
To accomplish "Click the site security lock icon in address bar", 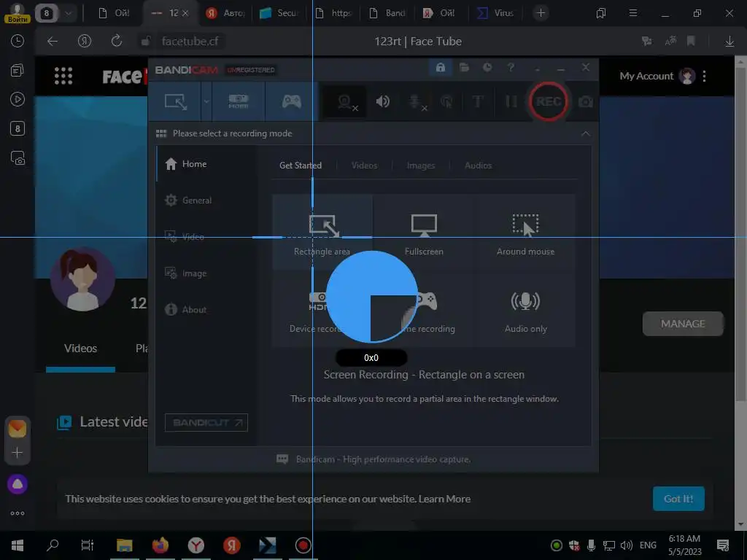I will coord(146,42).
